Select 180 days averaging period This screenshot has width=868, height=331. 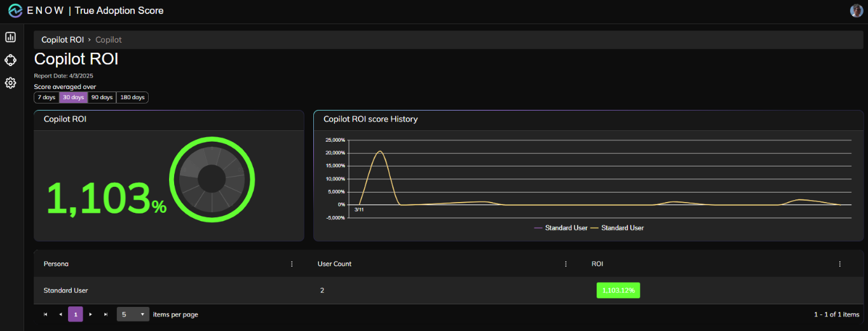[x=132, y=97]
